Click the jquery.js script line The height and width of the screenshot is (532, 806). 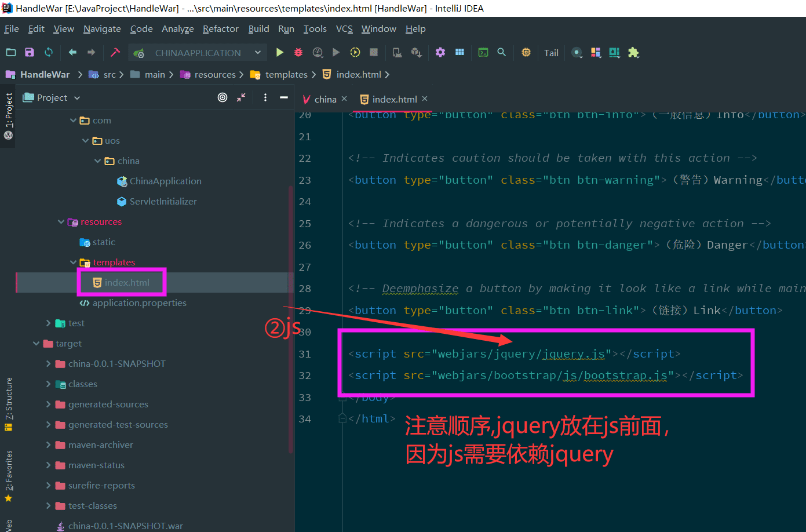pyautogui.click(x=515, y=354)
